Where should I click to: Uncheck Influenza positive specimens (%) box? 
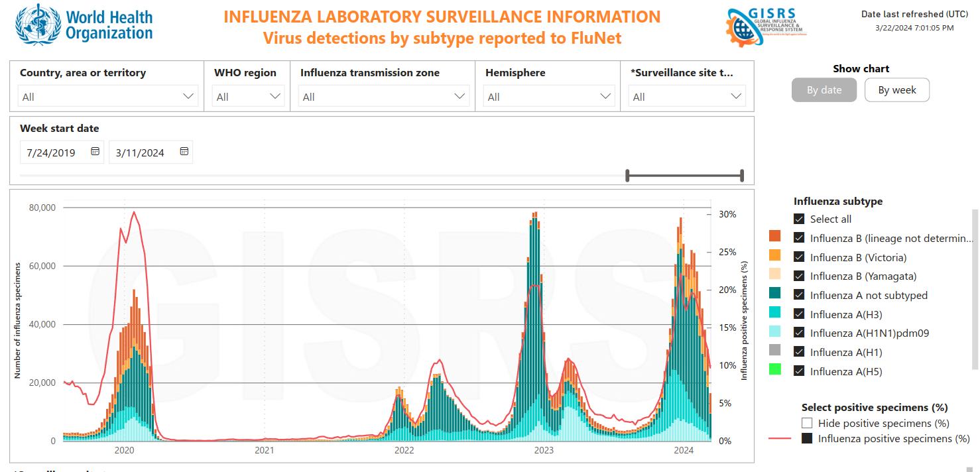tap(807, 438)
